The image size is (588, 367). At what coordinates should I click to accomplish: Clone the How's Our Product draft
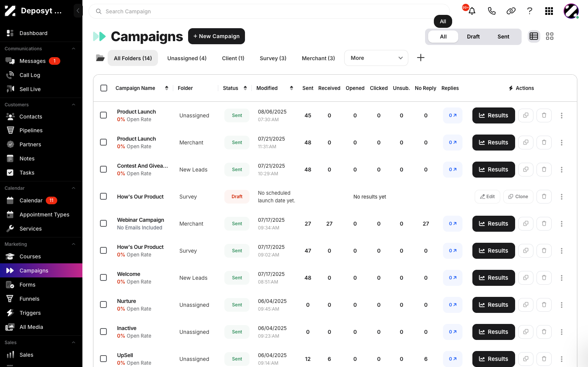[518, 197]
